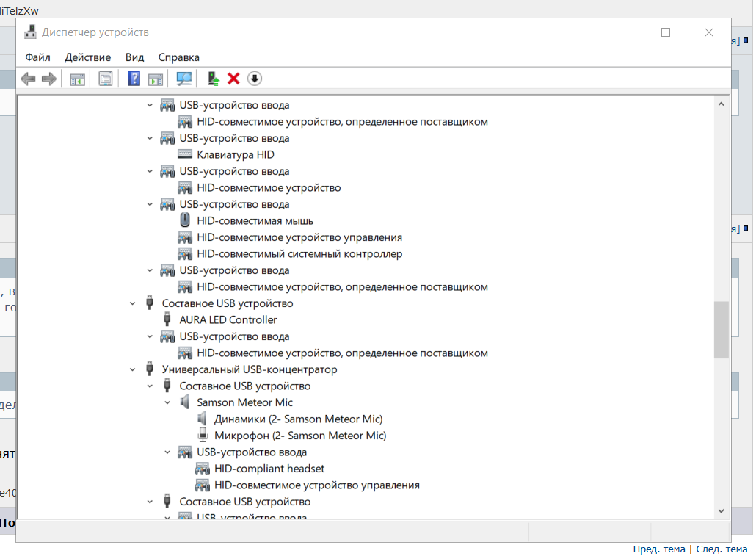Collapse the Универсальный USB-концентратор node
The width and height of the screenshot is (756, 556).
point(133,369)
